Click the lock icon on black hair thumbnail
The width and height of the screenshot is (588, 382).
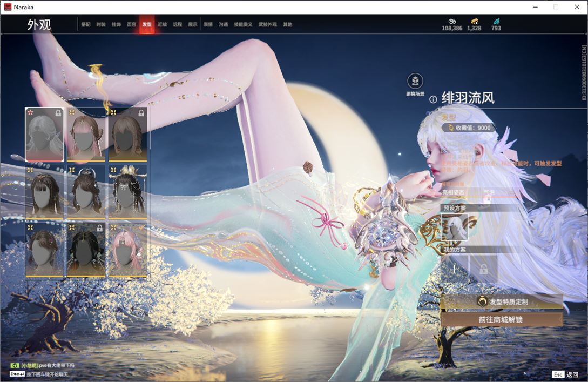click(100, 228)
